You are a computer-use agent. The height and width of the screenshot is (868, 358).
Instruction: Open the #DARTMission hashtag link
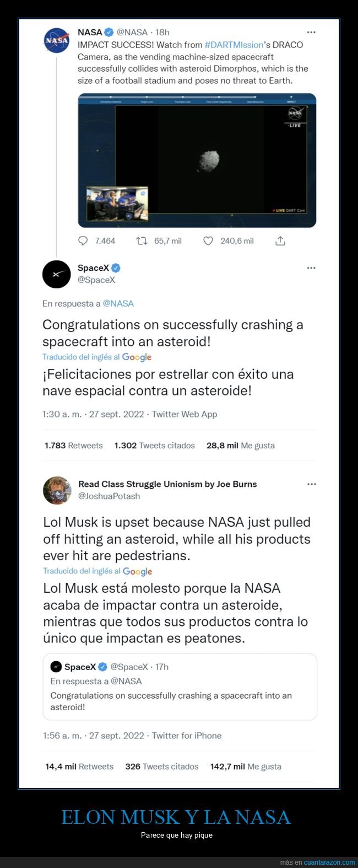click(x=234, y=45)
